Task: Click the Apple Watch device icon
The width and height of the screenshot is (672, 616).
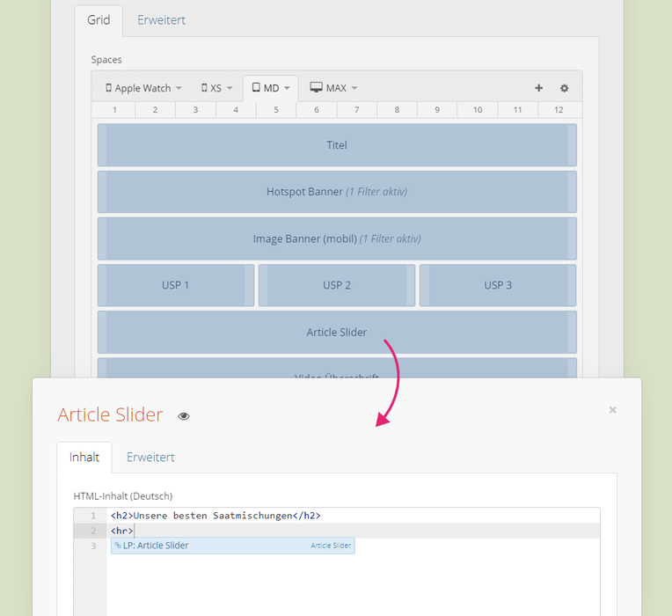Action: coord(109,87)
